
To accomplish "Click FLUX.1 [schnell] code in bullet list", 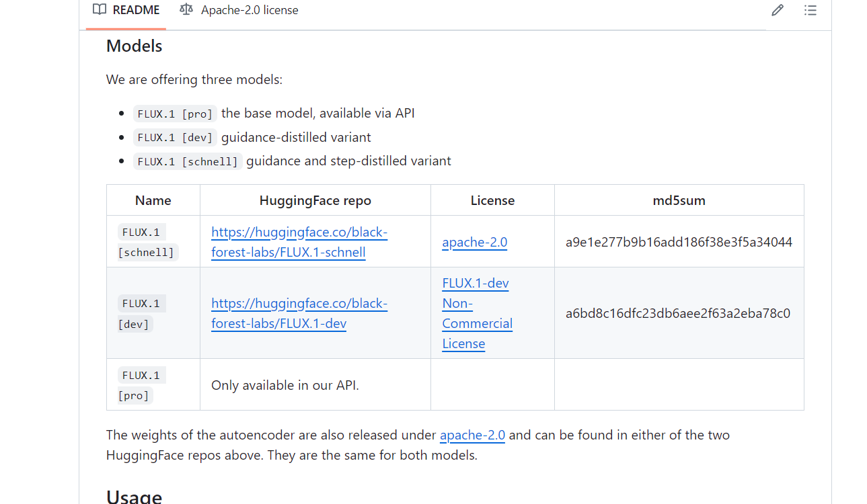I will click(x=188, y=161).
